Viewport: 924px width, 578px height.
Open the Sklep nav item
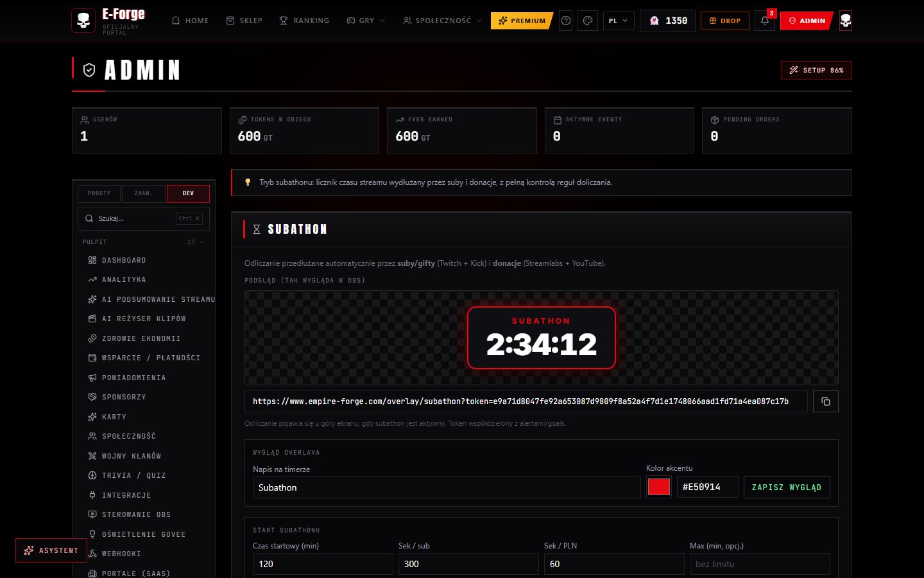point(244,21)
